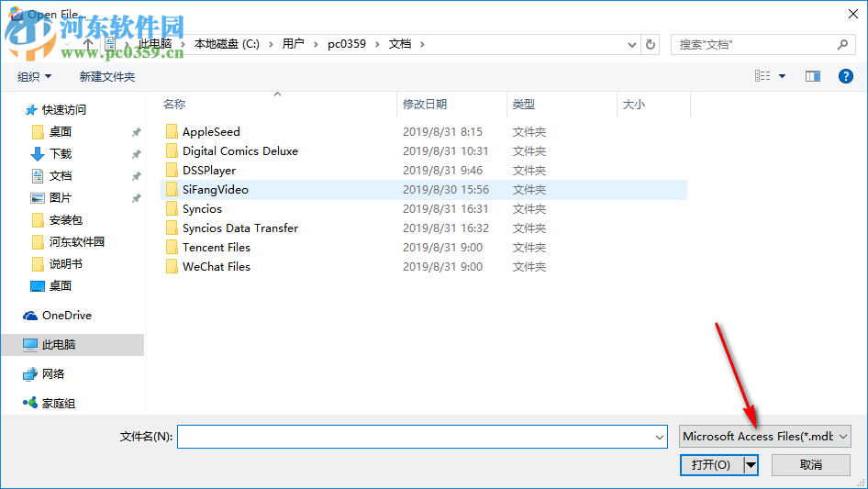Click the Tencent Files folder name
868x489 pixels.
coord(217,248)
